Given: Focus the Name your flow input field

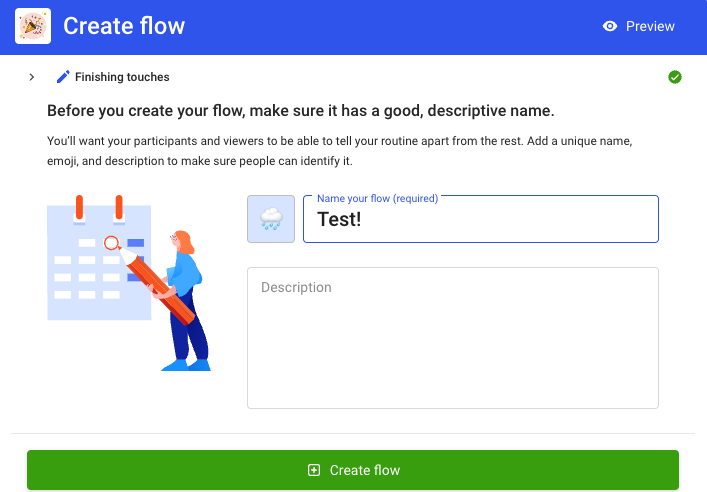Looking at the screenshot, I should 481,219.
